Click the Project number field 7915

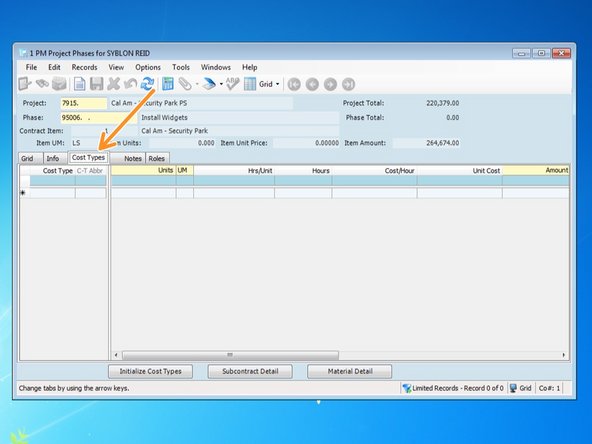coord(84,103)
